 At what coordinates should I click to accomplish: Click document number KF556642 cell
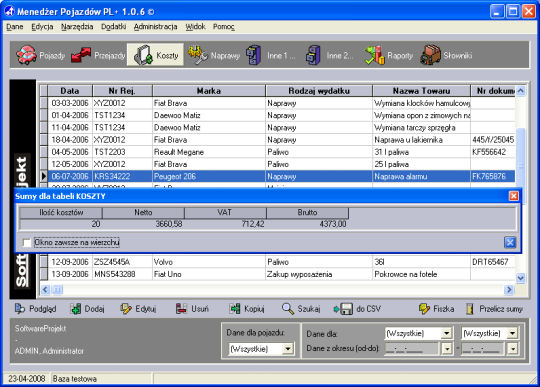pyautogui.click(x=492, y=152)
